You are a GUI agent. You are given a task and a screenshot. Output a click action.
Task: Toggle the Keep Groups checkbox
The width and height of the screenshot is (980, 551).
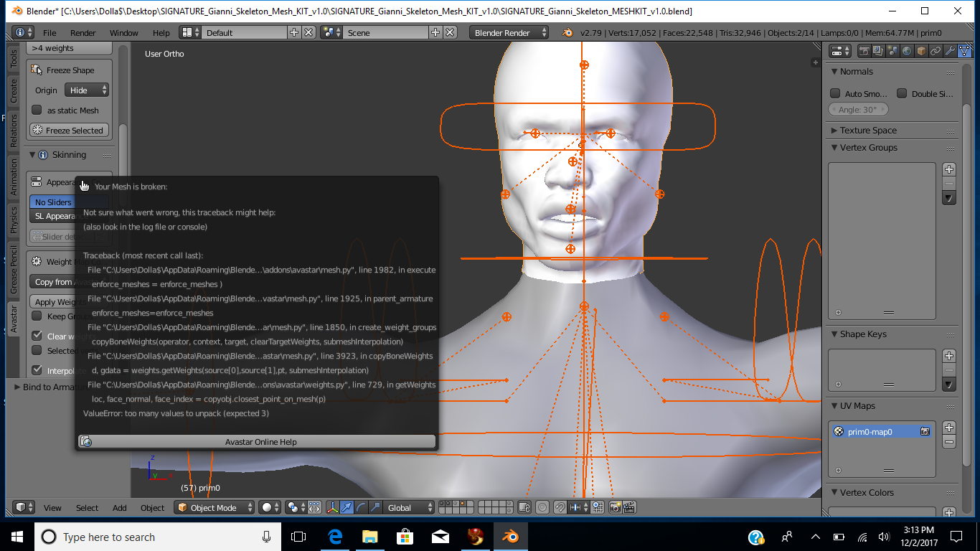click(x=37, y=316)
